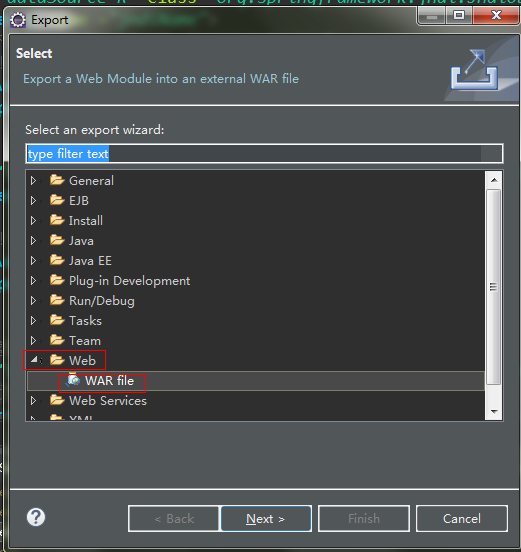Click the Java folder icon

click(x=57, y=240)
